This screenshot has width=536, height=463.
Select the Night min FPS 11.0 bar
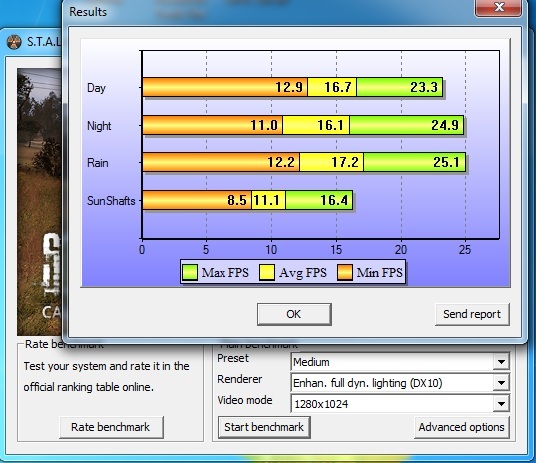click(x=212, y=125)
